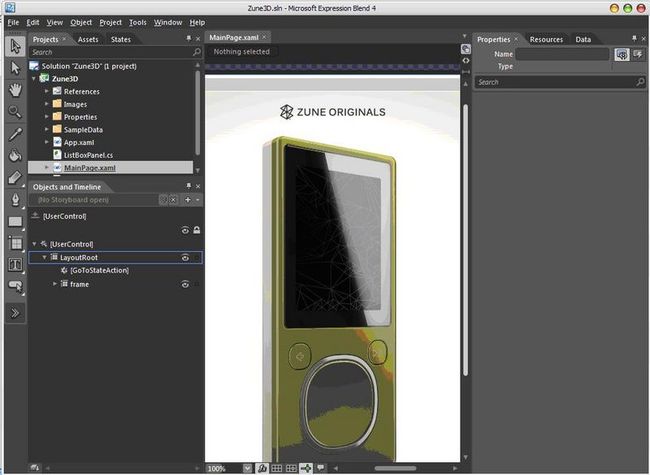The image size is (650, 475).
Task: Close the open storyboard button
Action: click(173, 200)
